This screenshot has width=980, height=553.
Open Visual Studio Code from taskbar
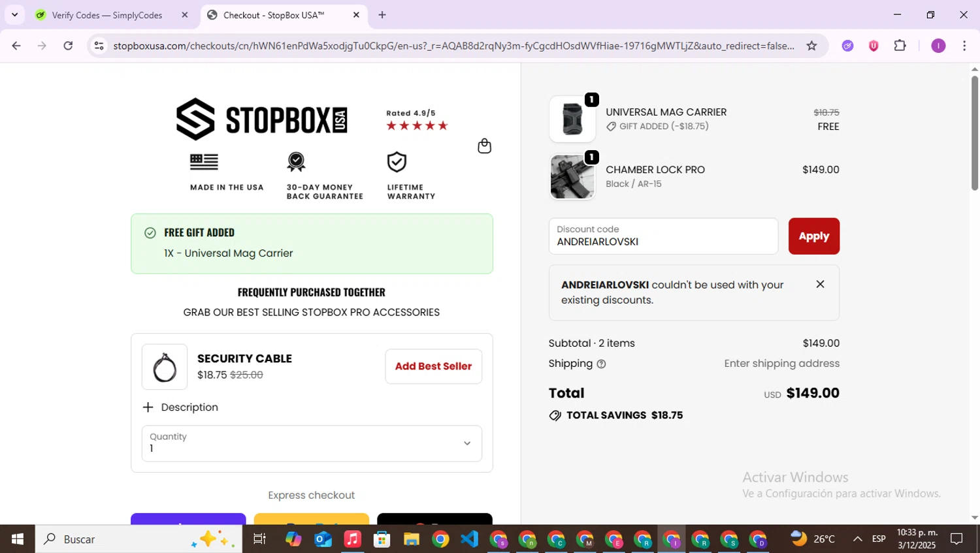(469, 539)
